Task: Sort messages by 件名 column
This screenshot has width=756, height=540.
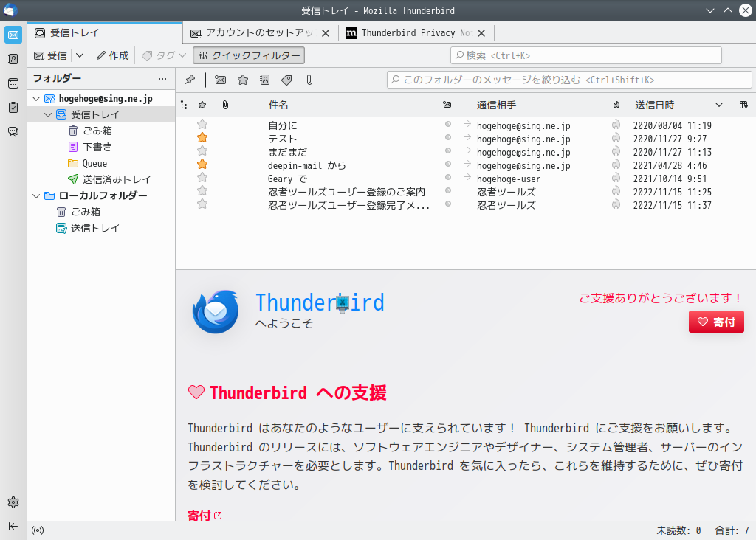Action: (278, 105)
